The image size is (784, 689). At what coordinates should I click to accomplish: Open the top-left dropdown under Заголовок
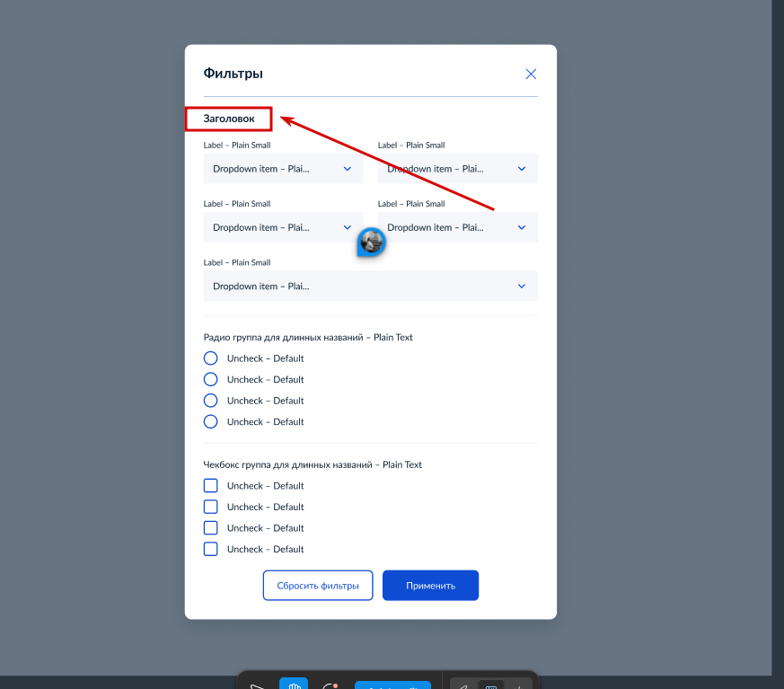pyautogui.click(x=284, y=169)
